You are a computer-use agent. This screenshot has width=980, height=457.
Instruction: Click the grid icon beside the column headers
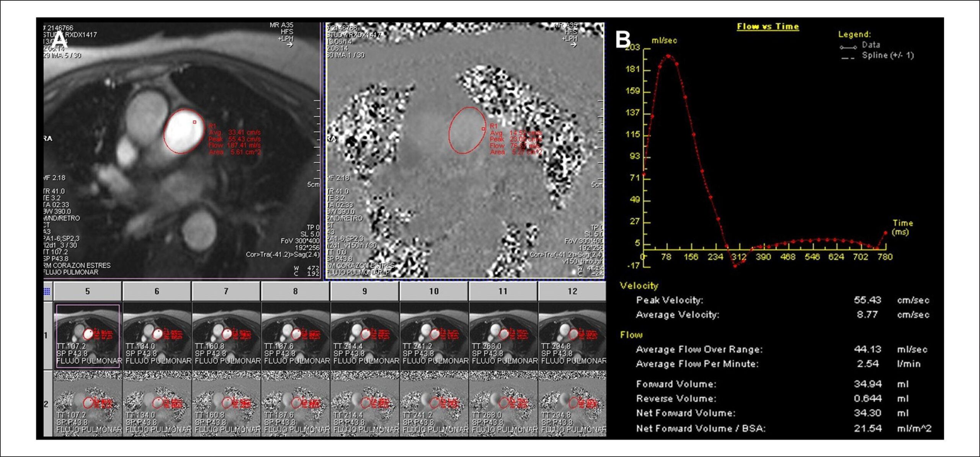click(x=47, y=292)
